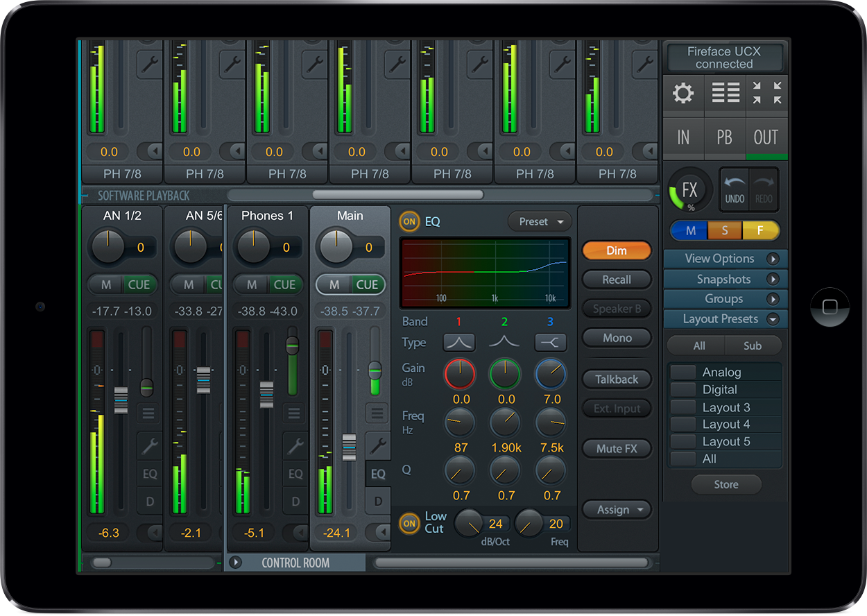This screenshot has height=616, width=867.
Task: Check the Layout 3 preset box
Action: [x=683, y=407]
